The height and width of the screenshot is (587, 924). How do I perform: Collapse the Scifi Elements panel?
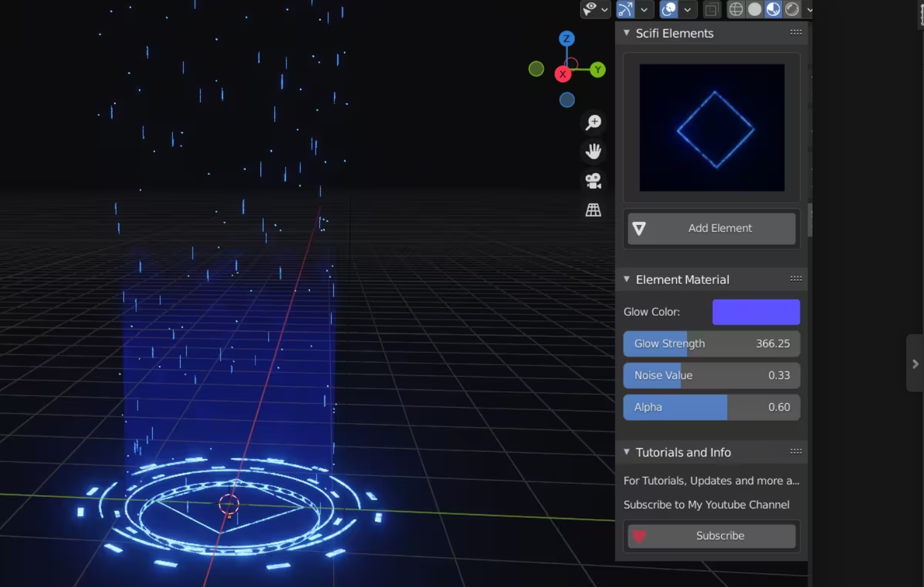627,33
